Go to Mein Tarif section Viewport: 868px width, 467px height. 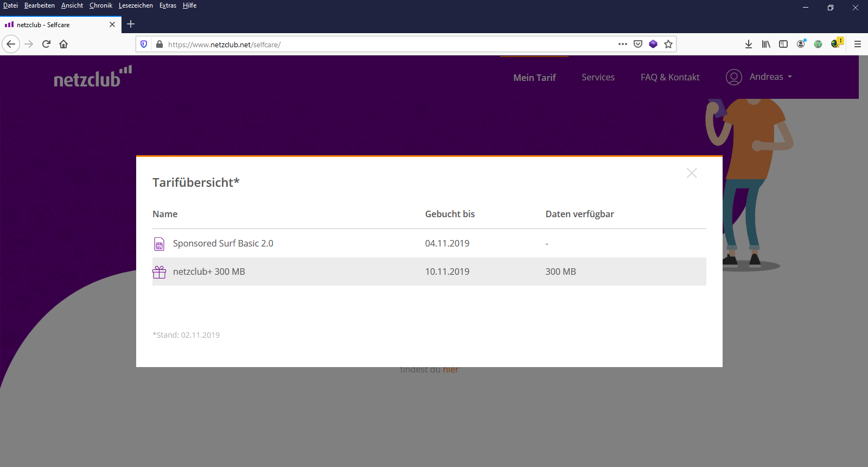[x=534, y=77]
